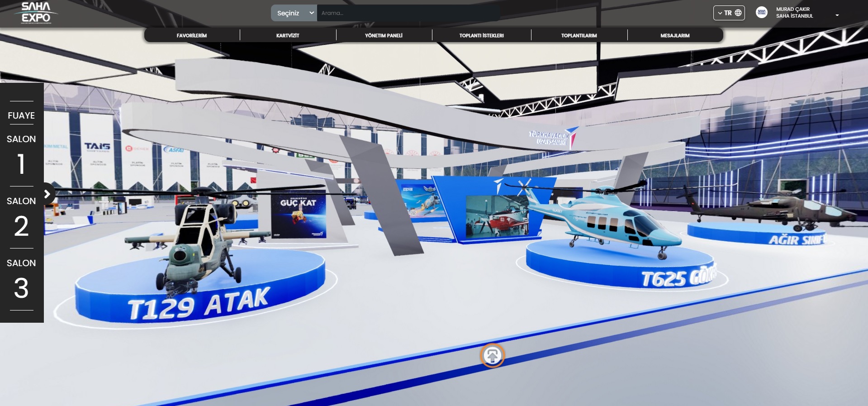The width and height of the screenshot is (868, 406).
Task: Click the SAHA EXPO logo
Action: (36, 13)
